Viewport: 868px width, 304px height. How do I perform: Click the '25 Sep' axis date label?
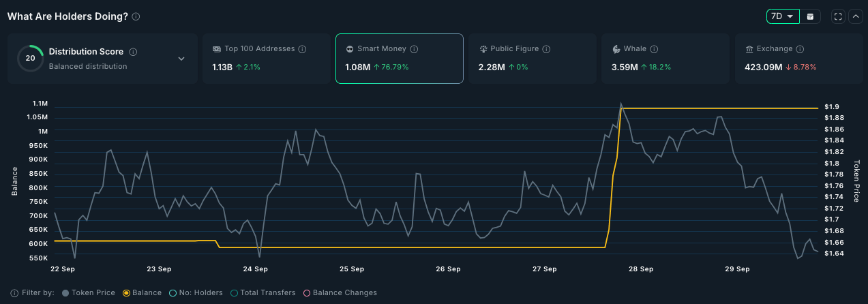(x=352, y=269)
